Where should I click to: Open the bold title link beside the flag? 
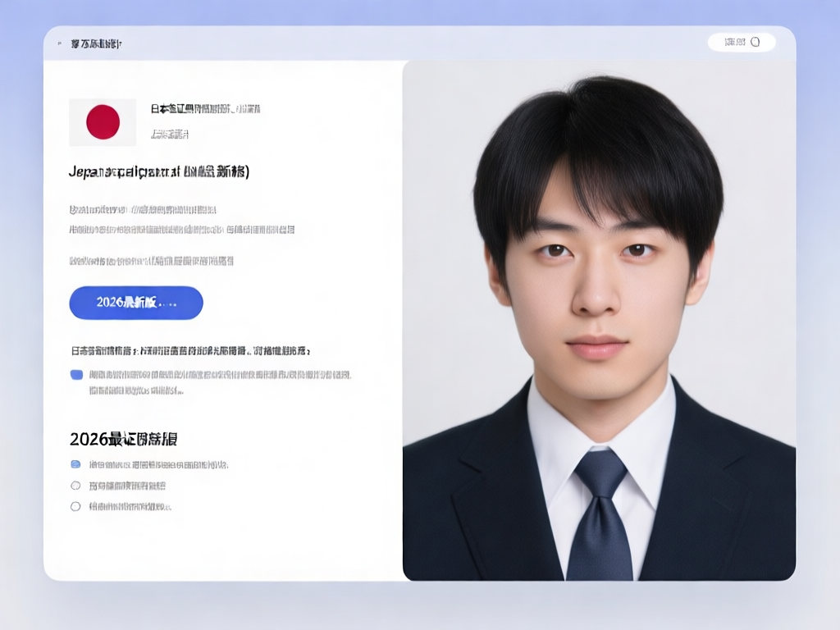205,109
